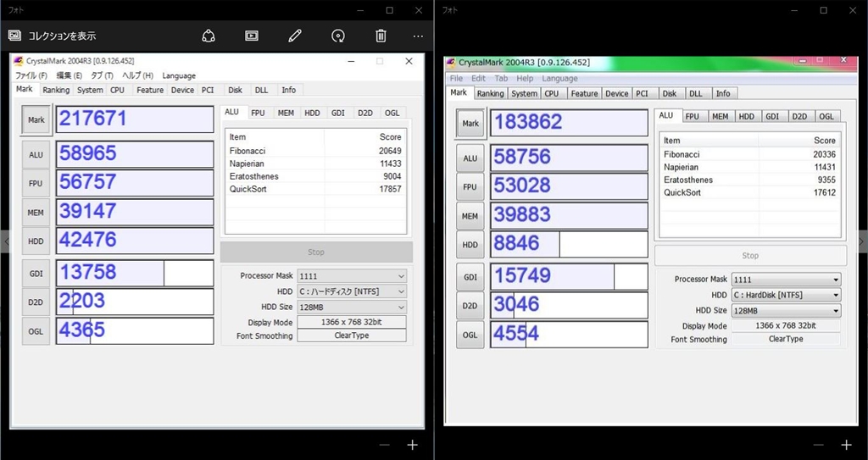Image resolution: width=868 pixels, height=460 pixels.
Task: Click the HDD button beside score 8846
Action: (470, 245)
